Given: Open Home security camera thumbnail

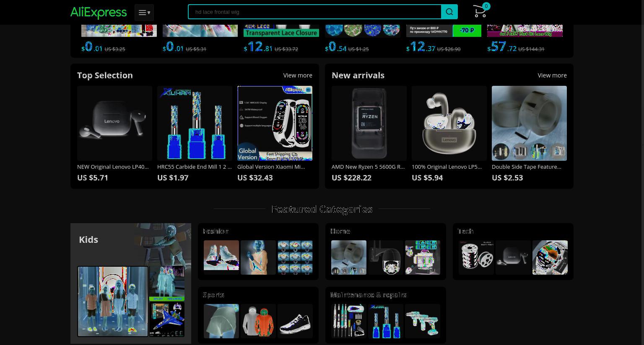Looking at the screenshot, I should pyautogui.click(x=386, y=257).
